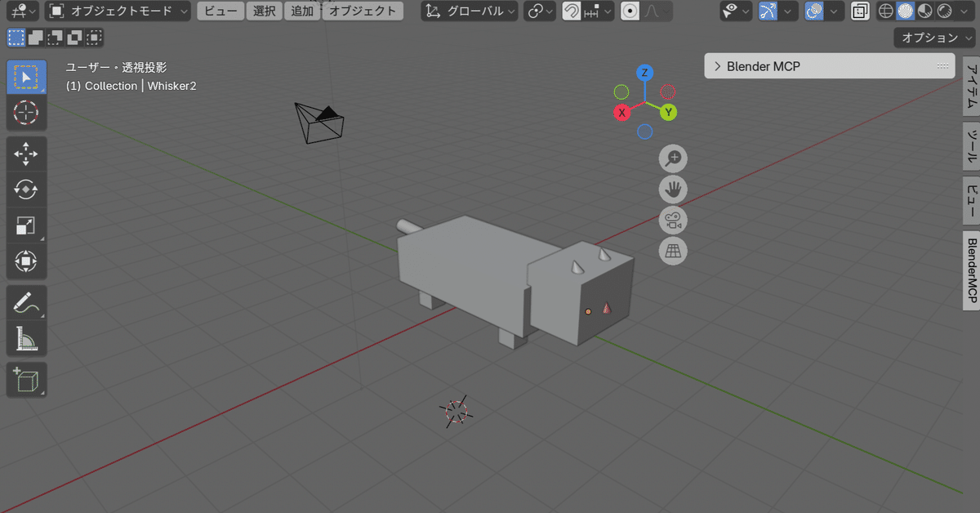Choose the Add Cube tool
Screen dimensions: 980x513
pos(26,379)
